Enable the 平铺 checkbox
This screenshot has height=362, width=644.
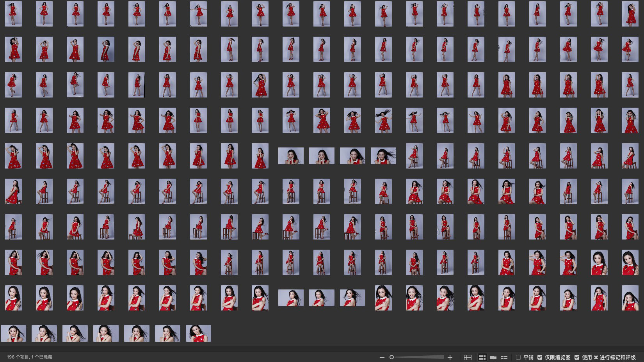click(x=518, y=357)
